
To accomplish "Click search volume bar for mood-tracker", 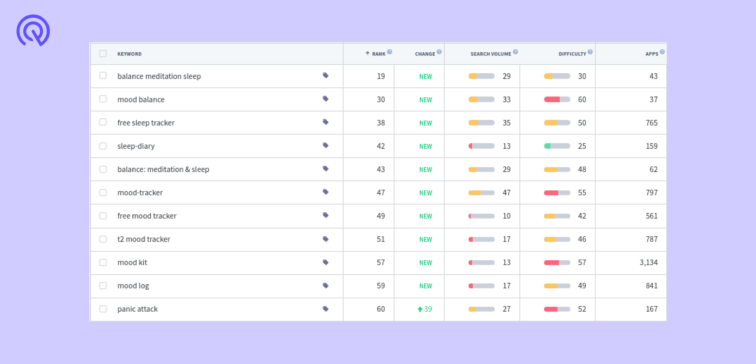I will (x=481, y=193).
